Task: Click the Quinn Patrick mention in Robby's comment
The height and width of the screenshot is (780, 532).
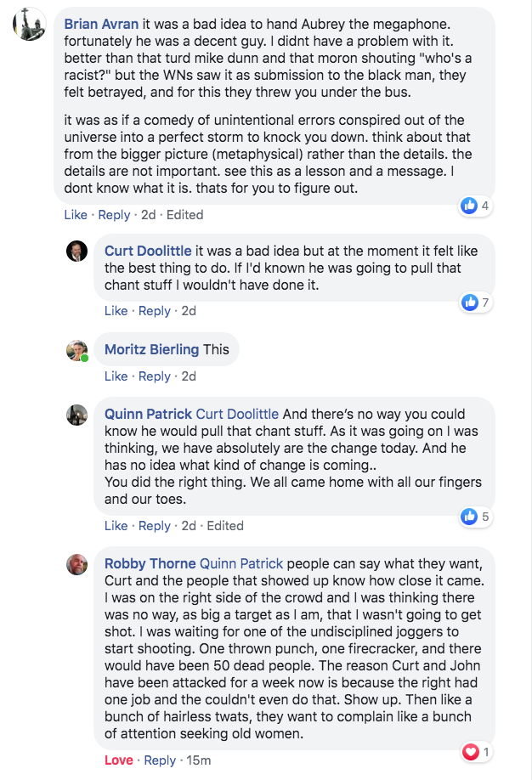Action: point(241,563)
